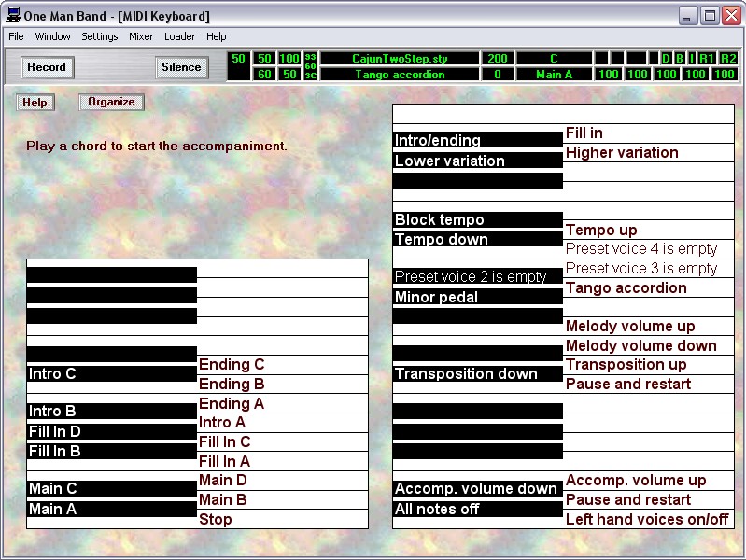Click the Higher variation key
Viewport: 746px width, 560px height.
point(649,153)
